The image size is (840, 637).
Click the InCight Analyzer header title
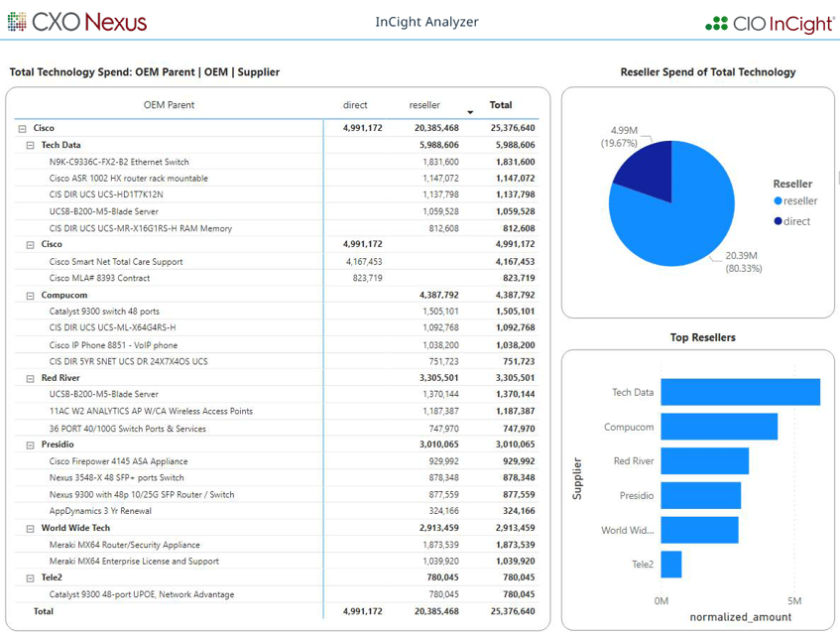[x=426, y=21]
